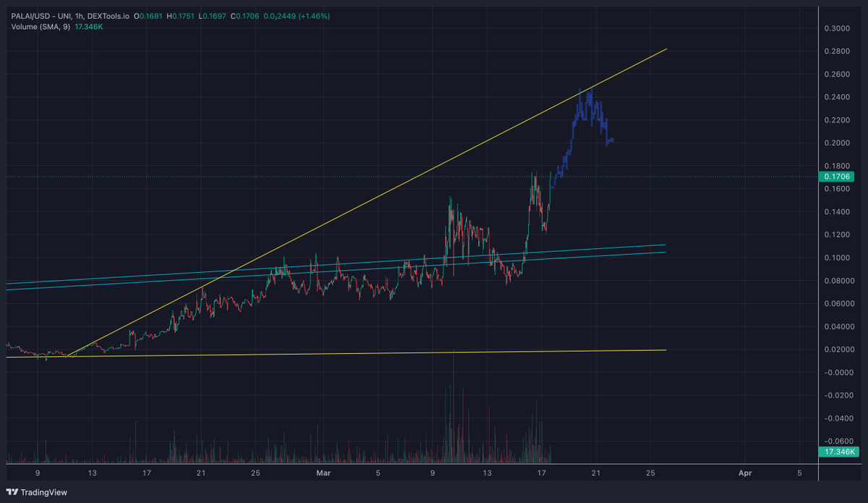Open TradingView via the watermark link
868x503 pixels.
coord(40,492)
